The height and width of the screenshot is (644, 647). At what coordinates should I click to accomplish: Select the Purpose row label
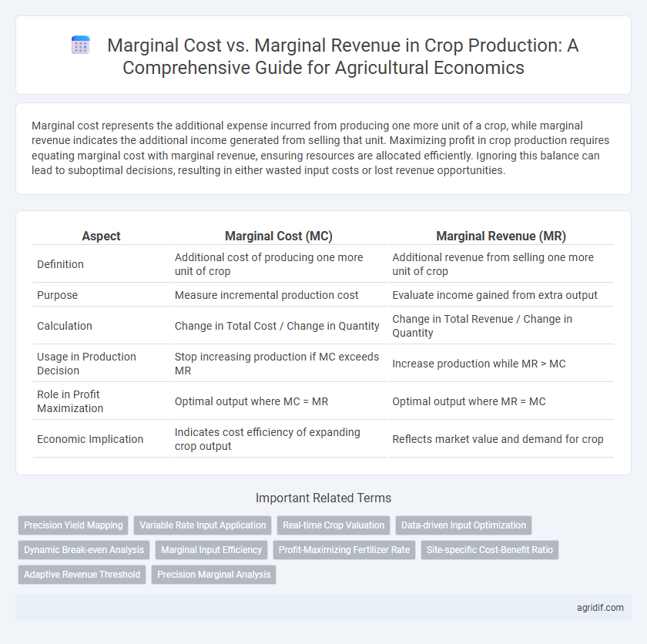click(x=57, y=295)
